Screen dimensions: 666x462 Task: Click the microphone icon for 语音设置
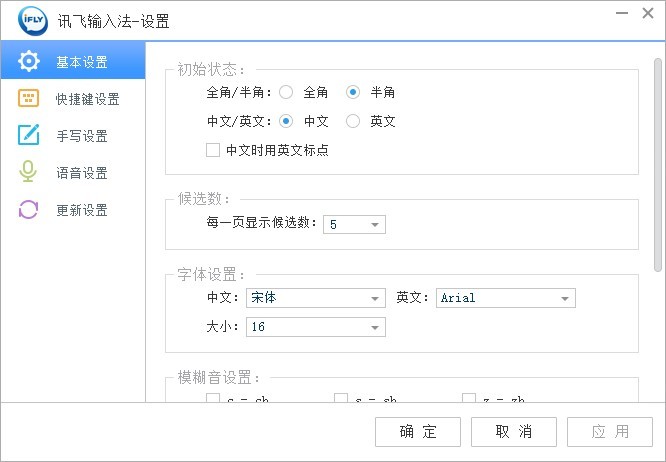pos(28,173)
